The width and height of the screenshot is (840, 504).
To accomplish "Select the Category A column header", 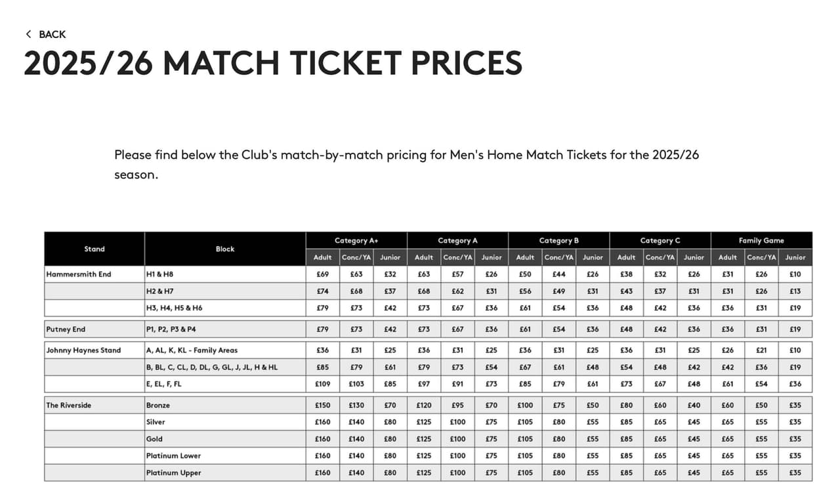I will pyautogui.click(x=457, y=240).
